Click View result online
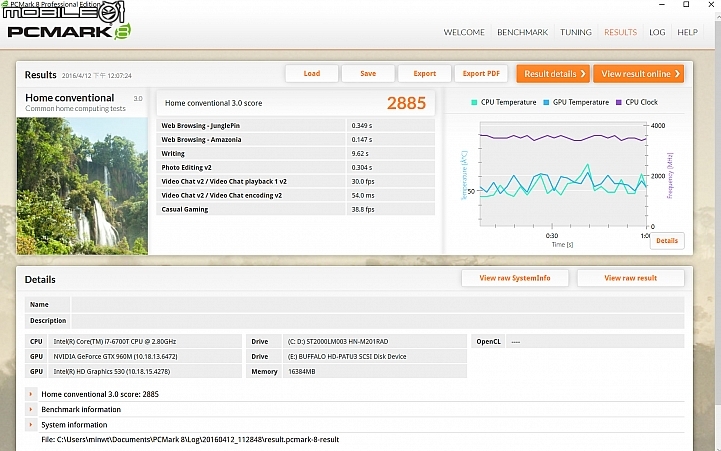The image size is (721, 451). click(x=638, y=74)
